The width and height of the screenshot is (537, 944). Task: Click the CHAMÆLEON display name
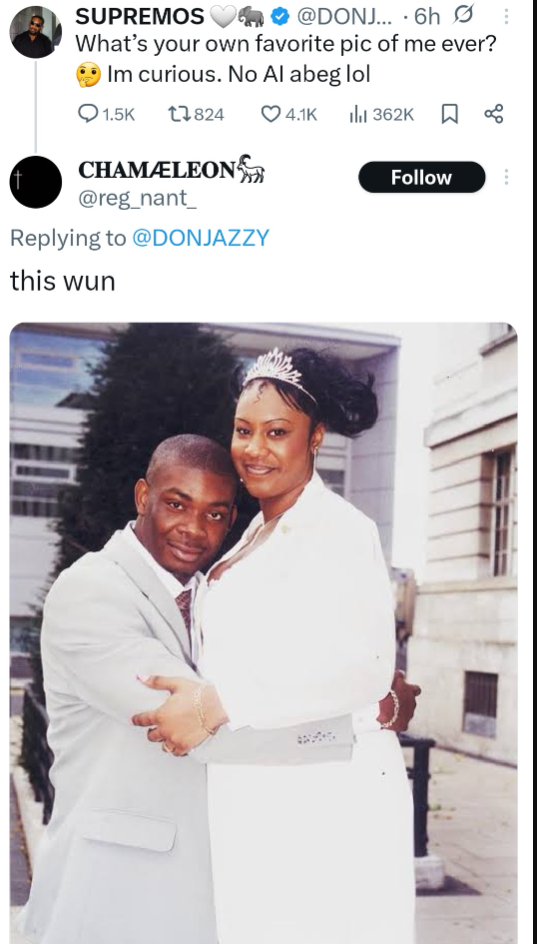pos(157,170)
